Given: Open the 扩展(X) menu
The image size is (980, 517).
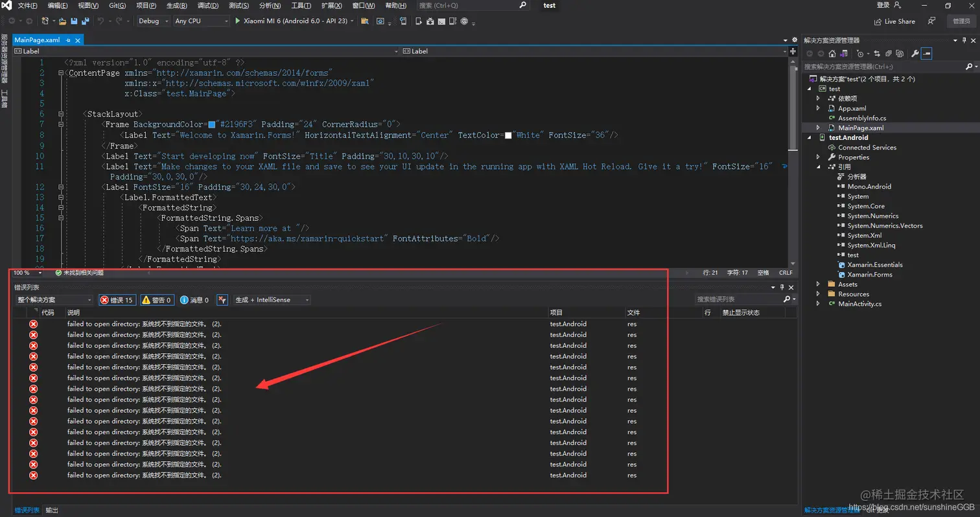Looking at the screenshot, I should point(331,5).
